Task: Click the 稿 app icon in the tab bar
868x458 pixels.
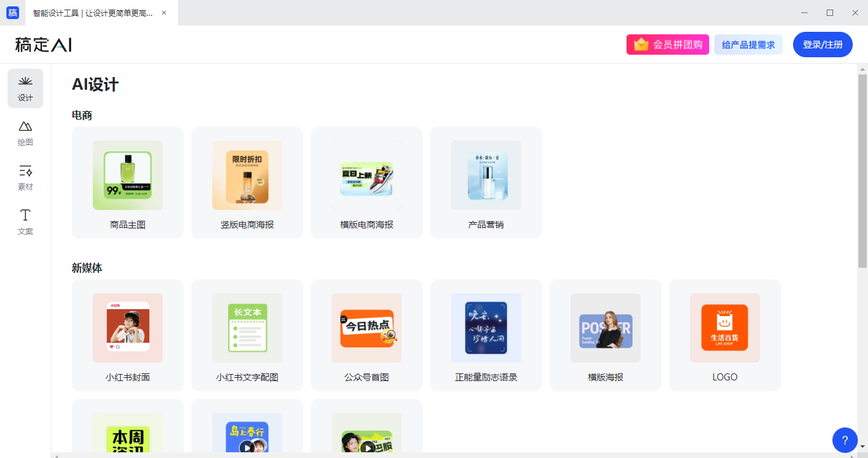Action: pos(12,12)
